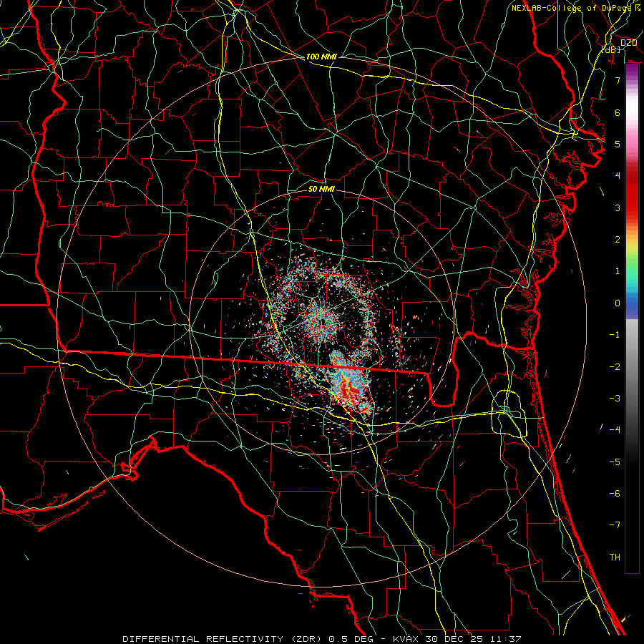
Task: Click the "0.5 DEG" elevation text
Action: pos(351,639)
